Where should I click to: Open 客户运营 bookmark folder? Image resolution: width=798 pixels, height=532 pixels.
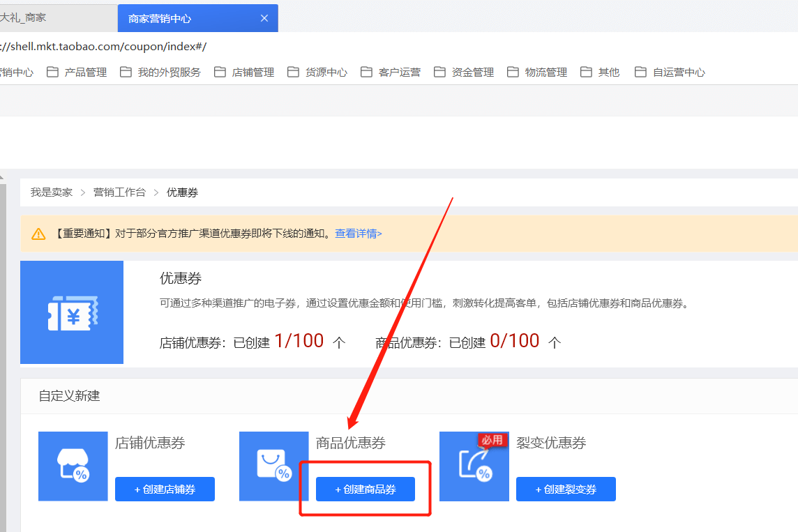[391, 73]
